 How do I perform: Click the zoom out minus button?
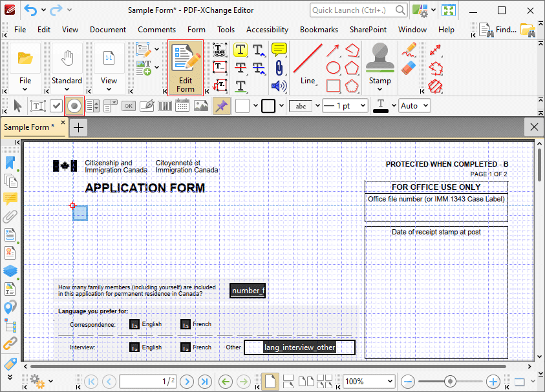[407, 382]
